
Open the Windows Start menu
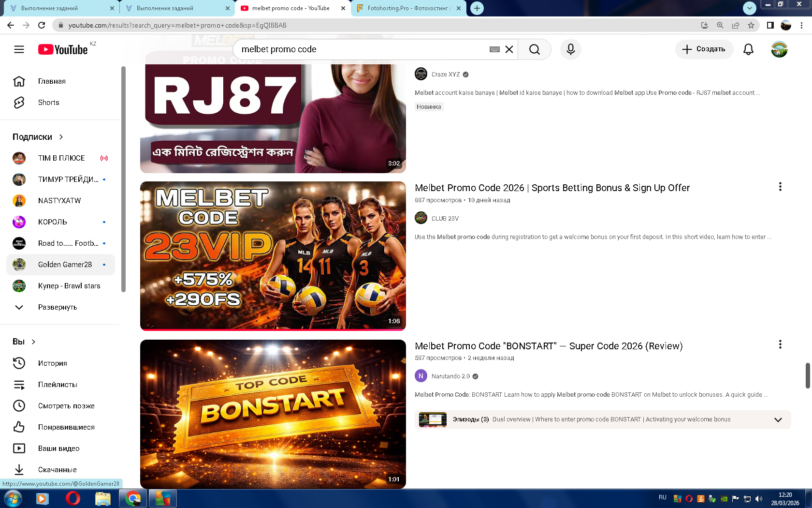[13, 498]
